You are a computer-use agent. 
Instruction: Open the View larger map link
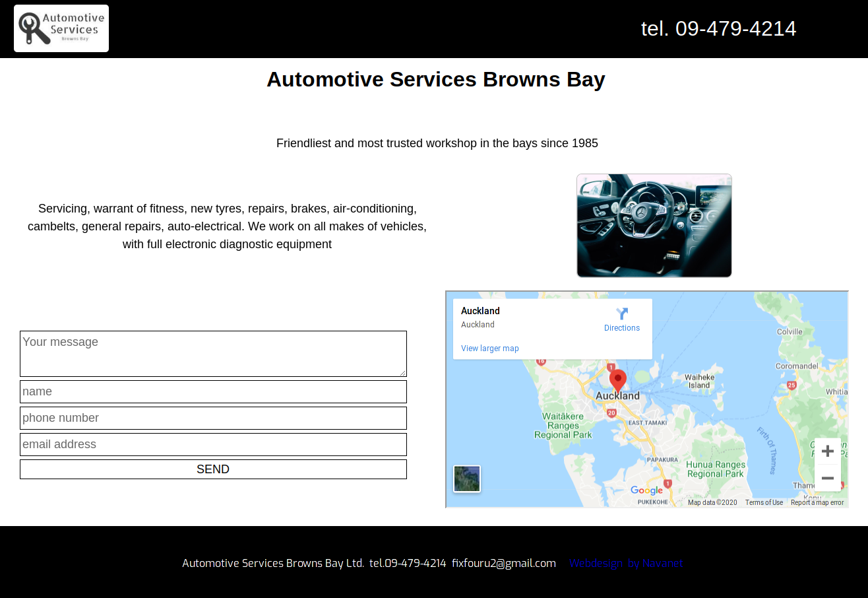489,348
